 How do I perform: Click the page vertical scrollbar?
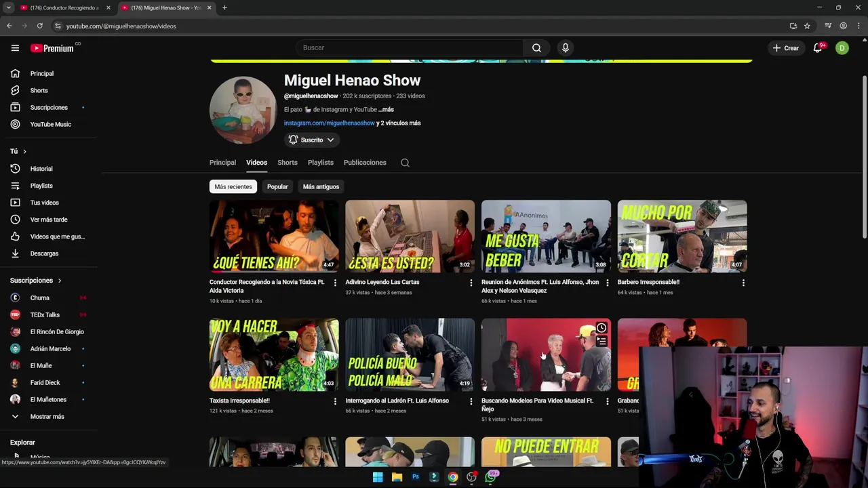pyautogui.click(x=864, y=156)
